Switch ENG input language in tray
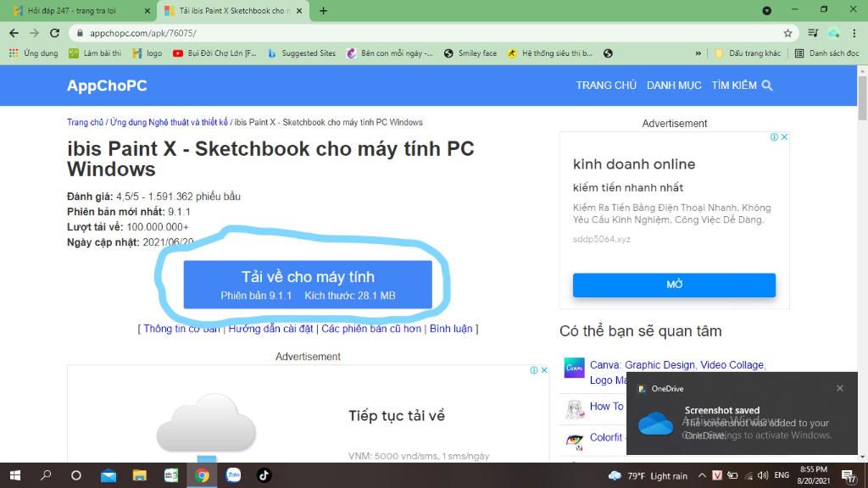Image resolution: width=868 pixels, height=488 pixels. 782,475
